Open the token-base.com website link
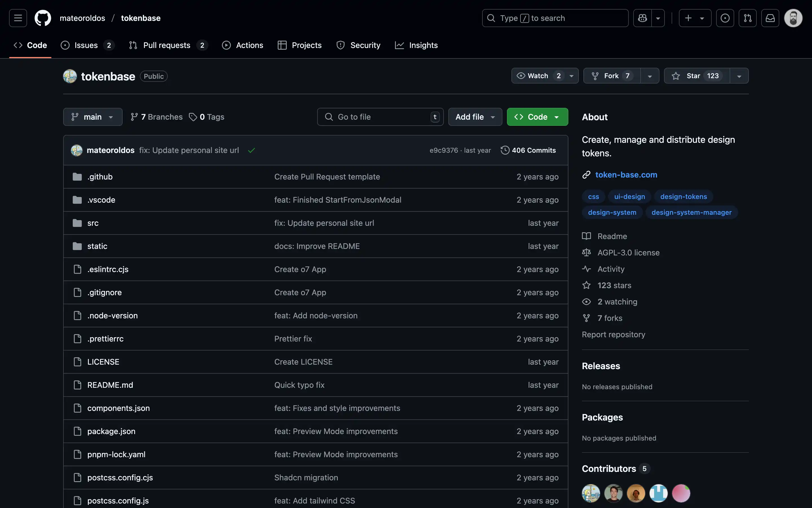The height and width of the screenshot is (508, 812). tap(626, 175)
